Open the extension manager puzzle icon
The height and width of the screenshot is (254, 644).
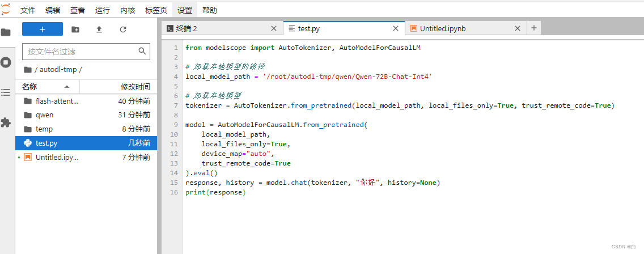pyautogui.click(x=6, y=122)
